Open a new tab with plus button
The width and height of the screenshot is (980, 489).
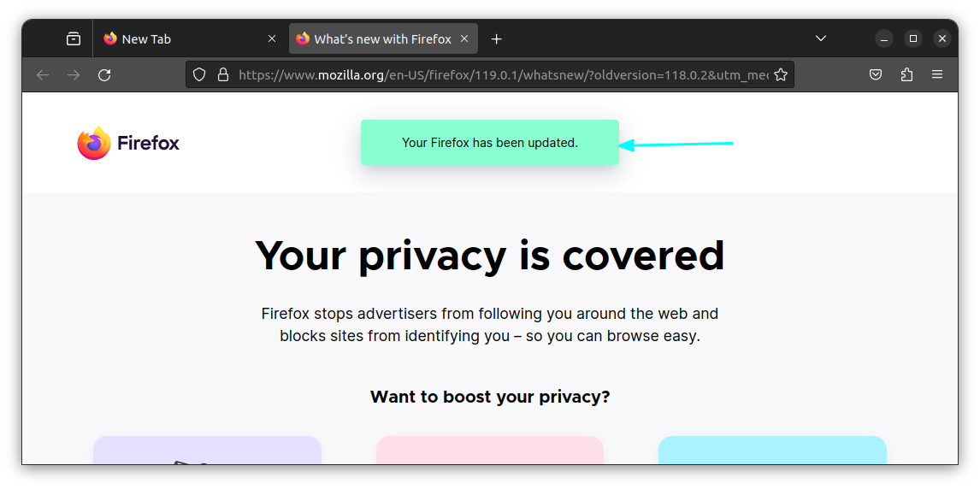pos(497,38)
